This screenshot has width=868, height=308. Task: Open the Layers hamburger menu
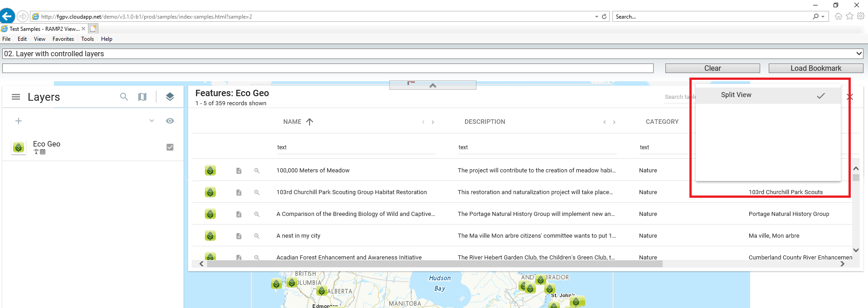[16, 97]
